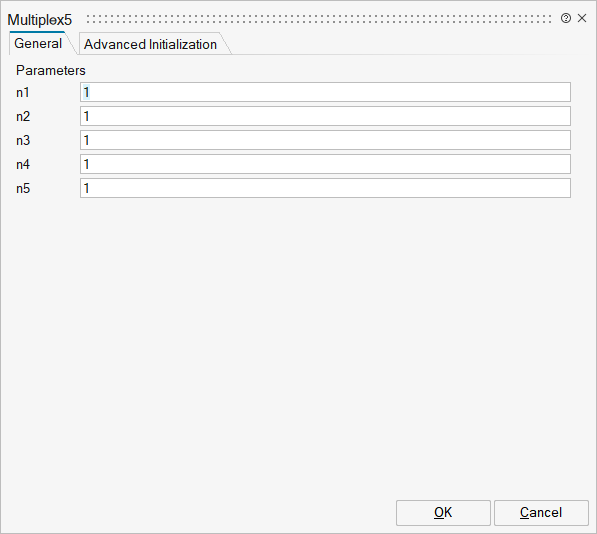Click the n4 parameter label
This screenshot has width=597, height=534.
click(x=23, y=164)
